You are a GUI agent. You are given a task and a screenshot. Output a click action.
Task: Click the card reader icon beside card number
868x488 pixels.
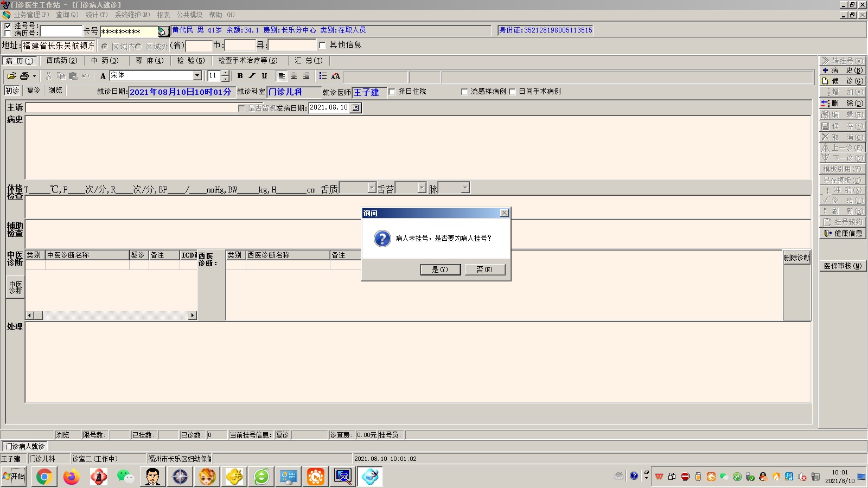pos(163,31)
